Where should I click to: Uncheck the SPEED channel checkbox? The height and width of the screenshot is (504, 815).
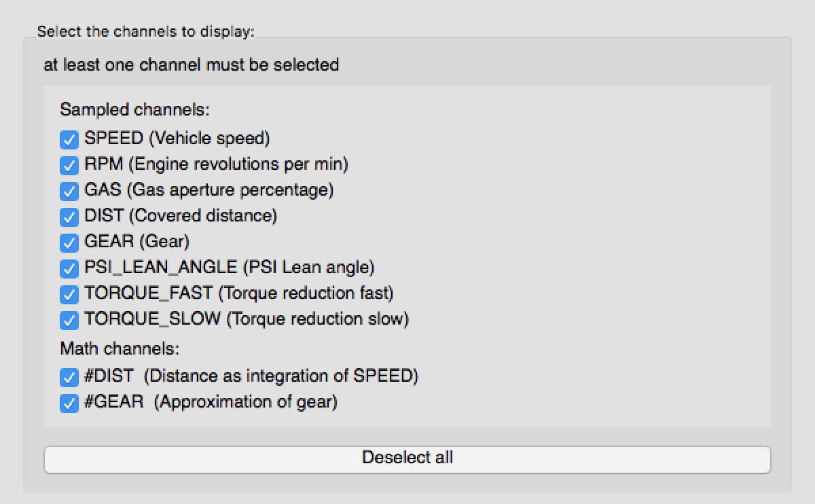[69, 140]
